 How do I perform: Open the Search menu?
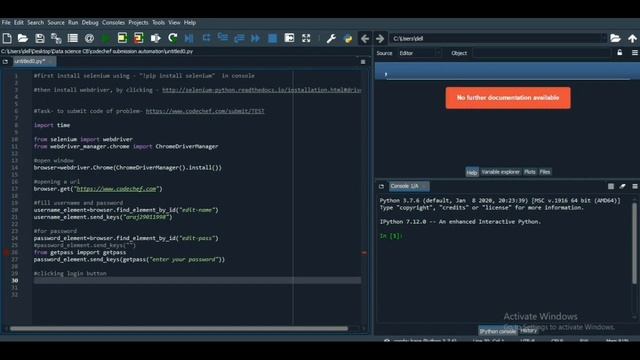point(36,22)
